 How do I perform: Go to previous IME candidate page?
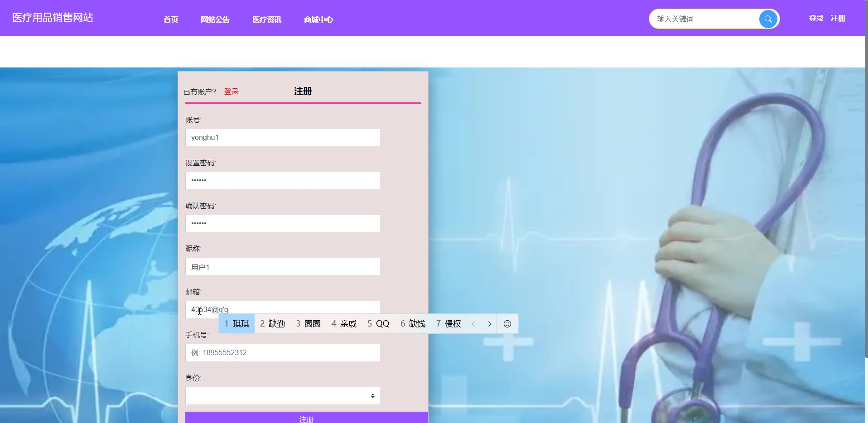point(474,324)
